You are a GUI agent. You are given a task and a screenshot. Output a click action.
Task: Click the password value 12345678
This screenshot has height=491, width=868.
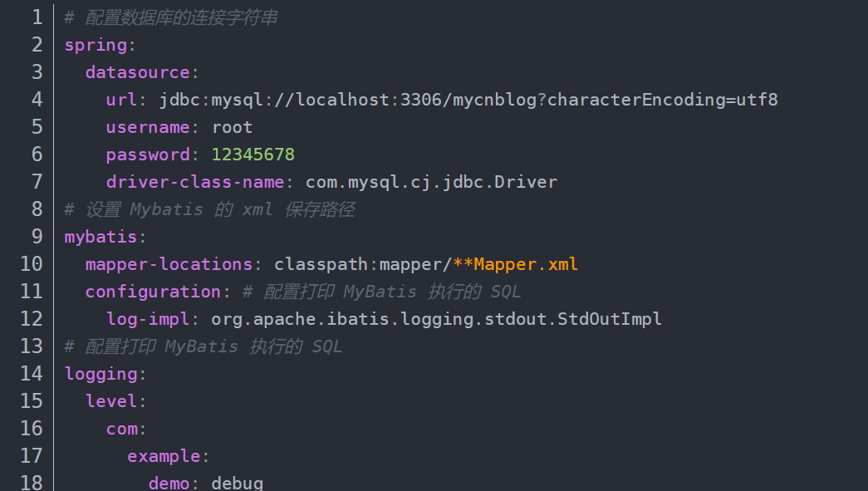click(x=253, y=155)
